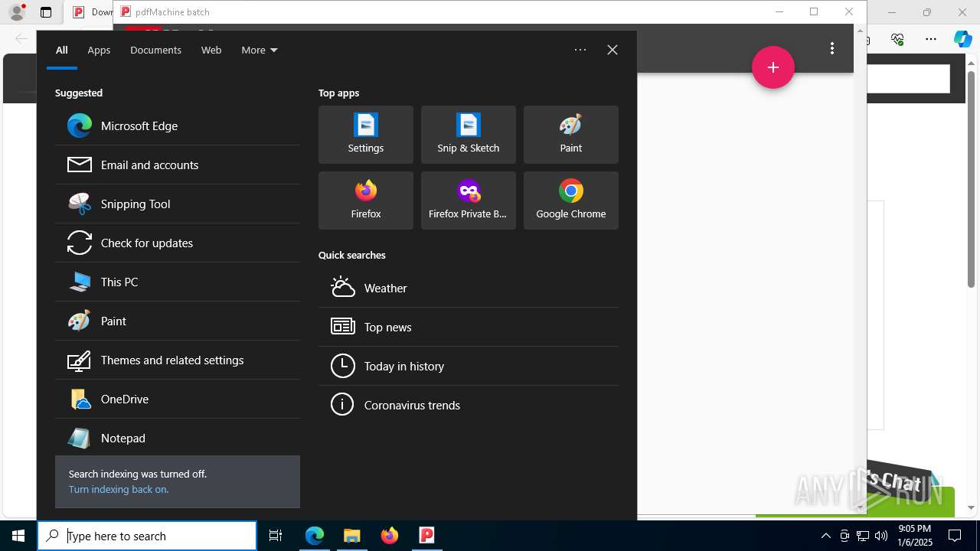Open Settings tile in Top apps
This screenshot has width=980, height=551.
point(366,135)
